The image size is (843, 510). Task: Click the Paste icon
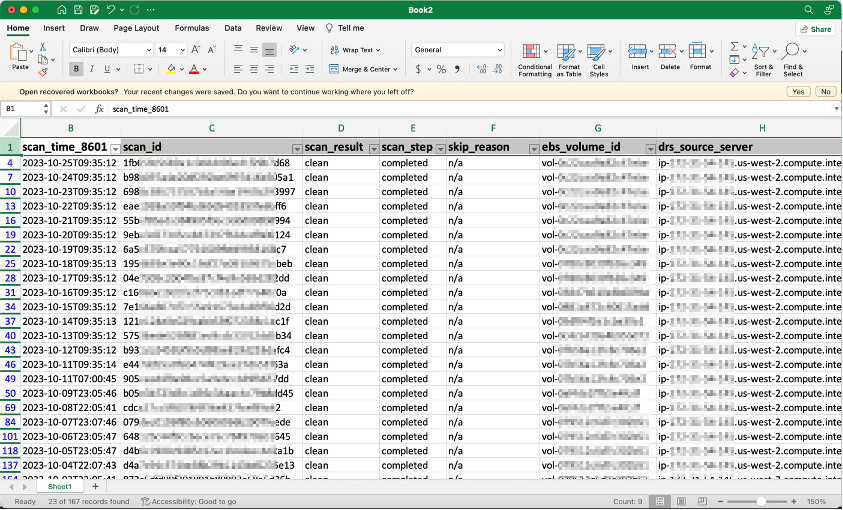20,53
